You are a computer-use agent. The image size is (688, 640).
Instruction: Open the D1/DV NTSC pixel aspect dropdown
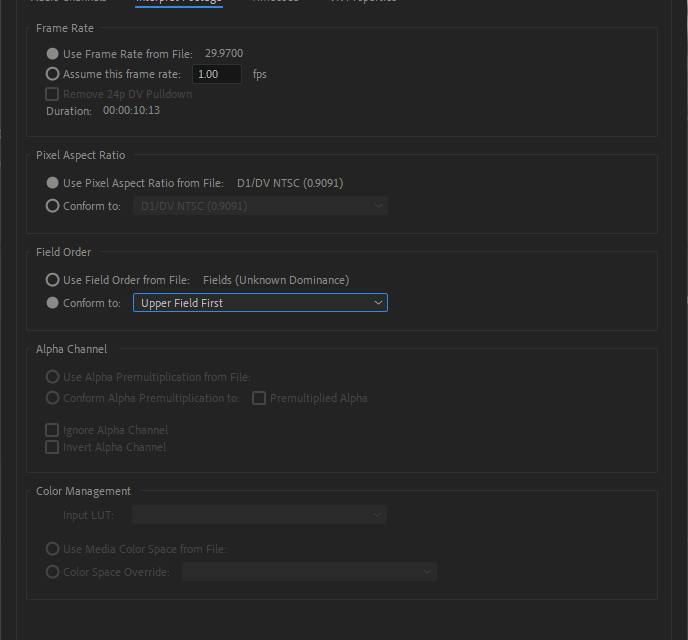(260, 206)
